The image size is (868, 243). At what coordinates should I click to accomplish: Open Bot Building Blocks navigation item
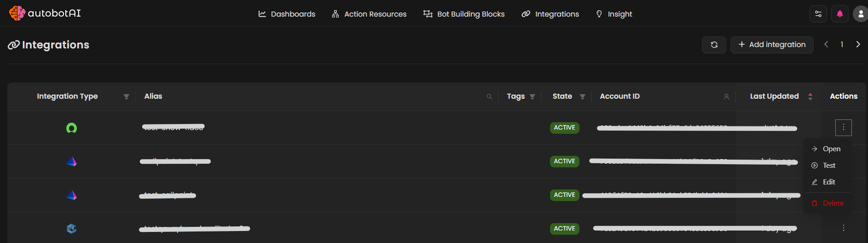(464, 14)
